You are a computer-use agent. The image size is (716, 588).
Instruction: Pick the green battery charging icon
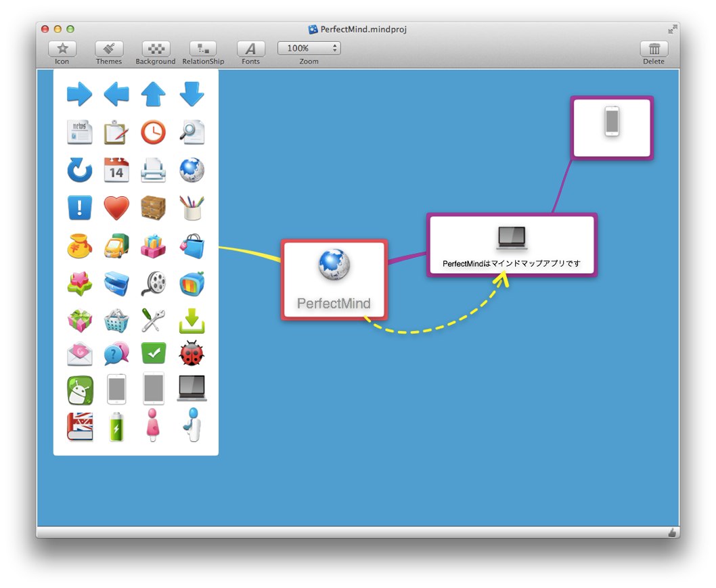coord(116,427)
